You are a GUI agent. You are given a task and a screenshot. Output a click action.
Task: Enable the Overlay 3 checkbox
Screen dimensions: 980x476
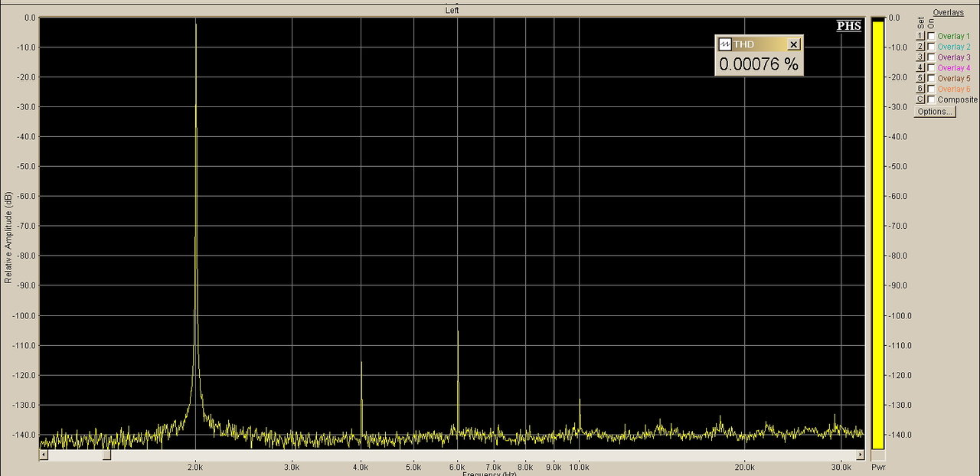pyautogui.click(x=931, y=57)
